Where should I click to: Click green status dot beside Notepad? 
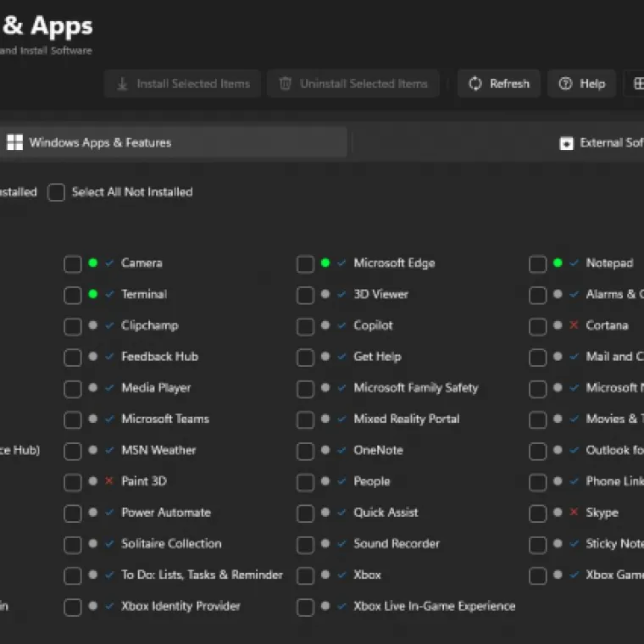click(x=558, y=263)
